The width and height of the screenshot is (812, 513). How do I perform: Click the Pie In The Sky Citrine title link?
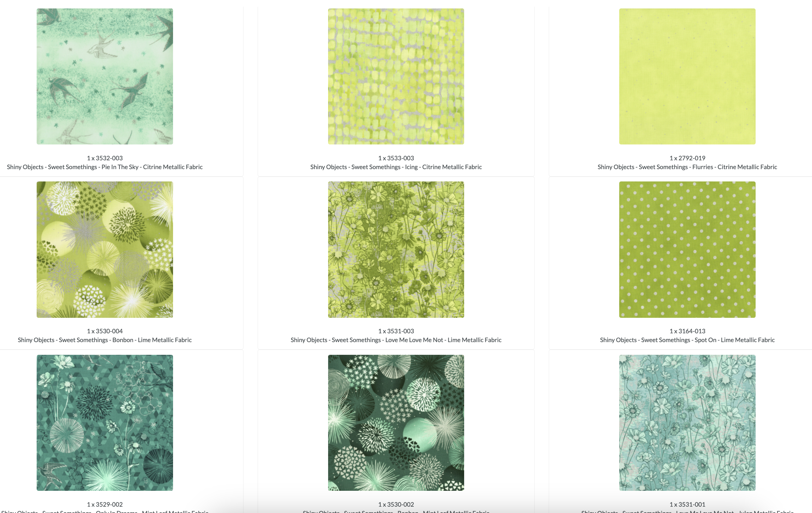[105, 167]
